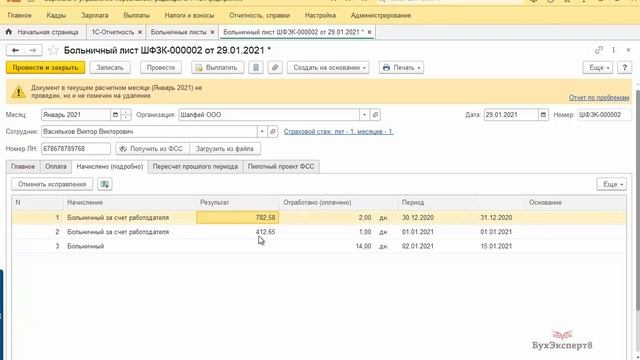Click the Получить из ФСС button
The height and width of the screenshot is (360, 640).
point(153,149)
